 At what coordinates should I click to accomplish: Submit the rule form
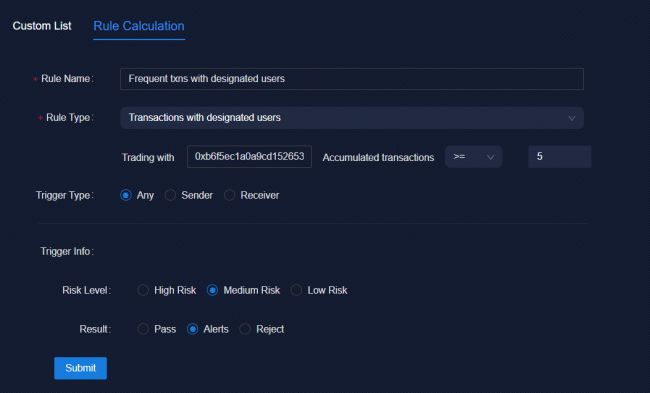(x=80, y=368)
